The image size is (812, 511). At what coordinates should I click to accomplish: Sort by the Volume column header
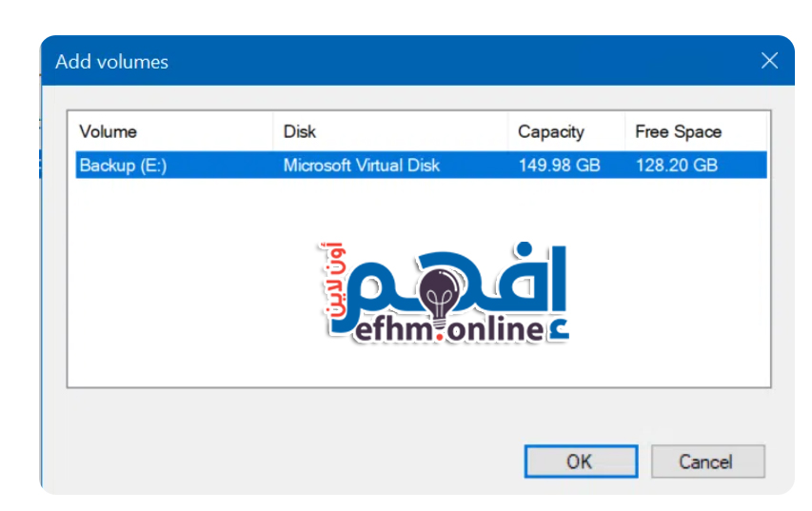tap(108, 132)
